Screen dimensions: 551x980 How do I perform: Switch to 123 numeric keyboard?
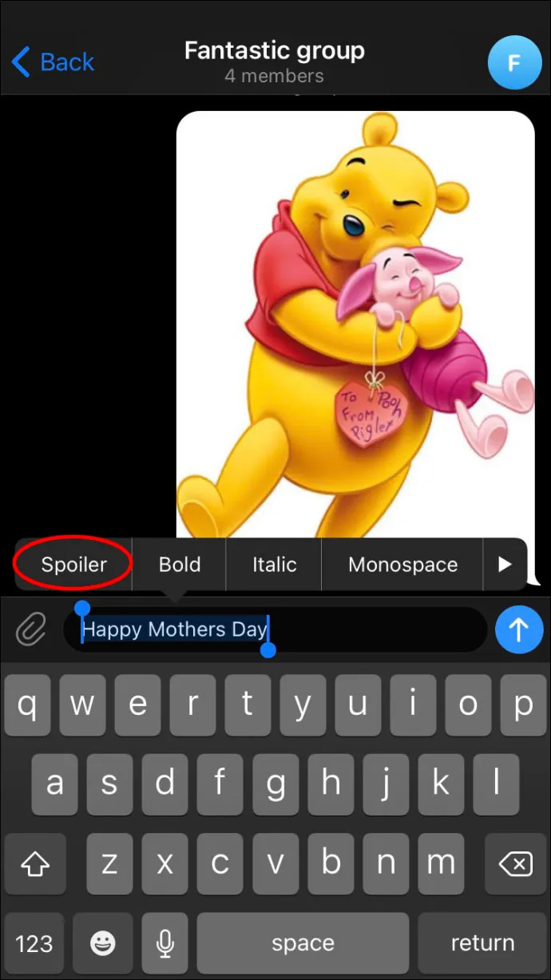[x=34, y=944]
